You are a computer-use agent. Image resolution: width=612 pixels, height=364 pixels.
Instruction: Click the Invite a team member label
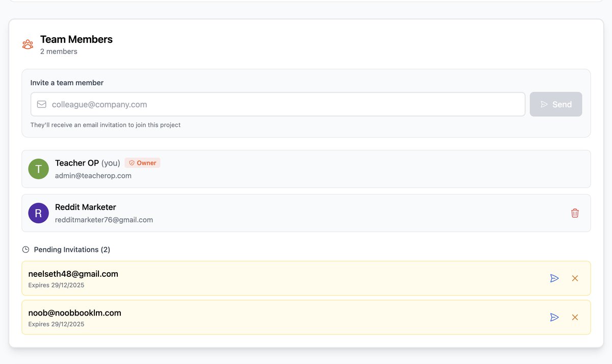67,83
